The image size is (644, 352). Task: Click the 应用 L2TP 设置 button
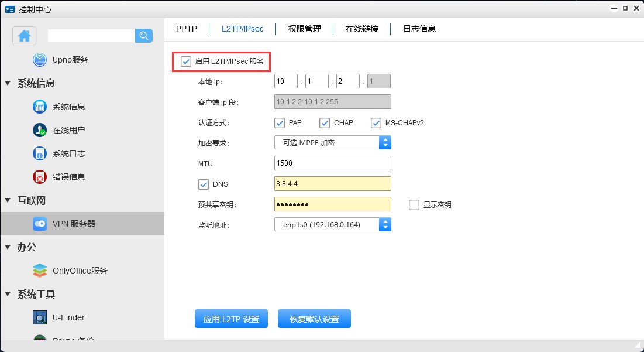tap(231, 319)
